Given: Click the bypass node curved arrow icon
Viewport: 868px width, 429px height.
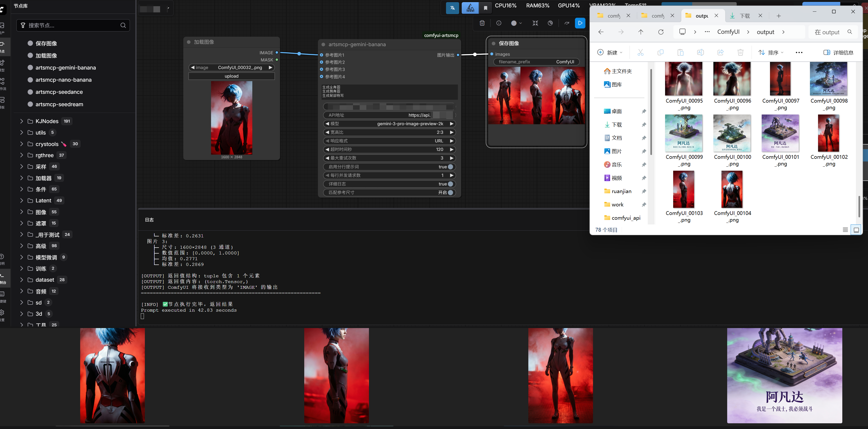Looking at the screenshot, I should [567, 23].
